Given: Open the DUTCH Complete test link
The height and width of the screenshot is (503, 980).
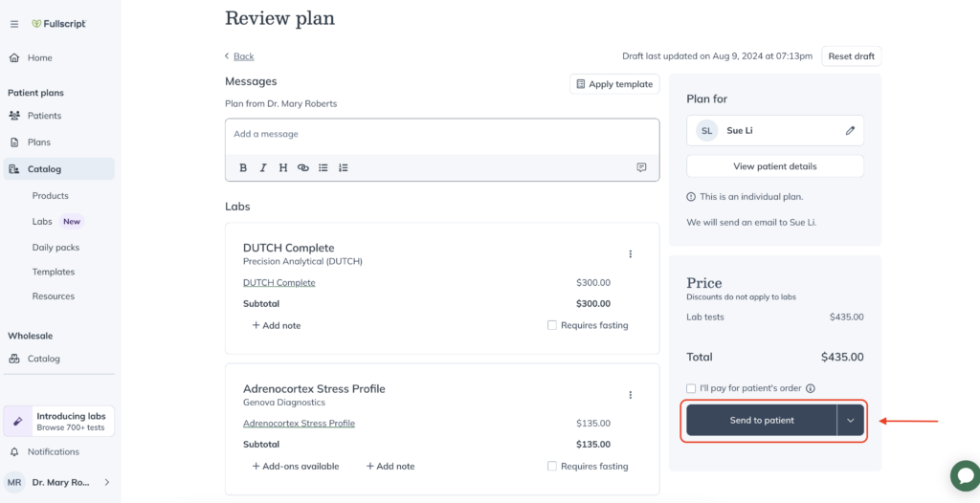Looking at the screenshot, I should tap(278, 282).
